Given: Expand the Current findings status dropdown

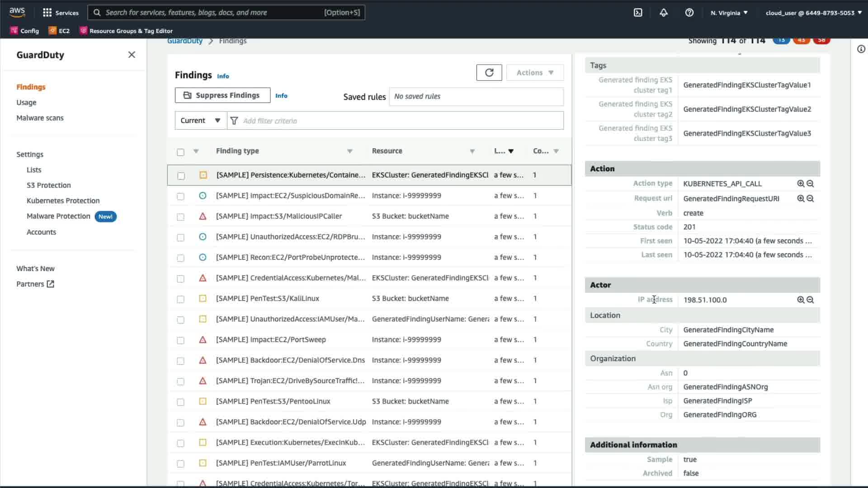Looking at the screenshot, I should click(x=201, y=121).
